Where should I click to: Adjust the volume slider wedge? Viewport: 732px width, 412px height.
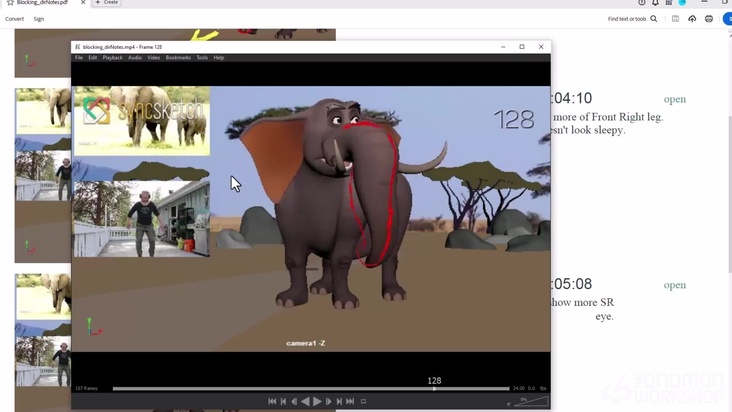pos(535,401)
